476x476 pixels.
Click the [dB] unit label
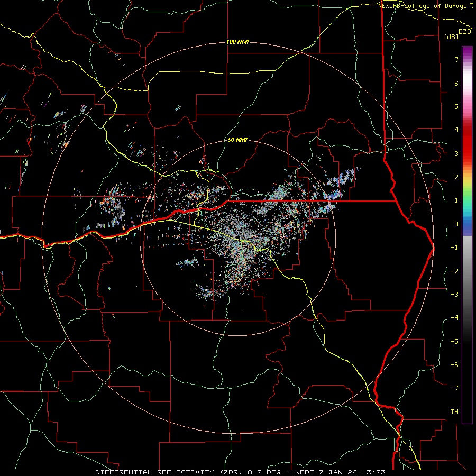coord(452,36)
